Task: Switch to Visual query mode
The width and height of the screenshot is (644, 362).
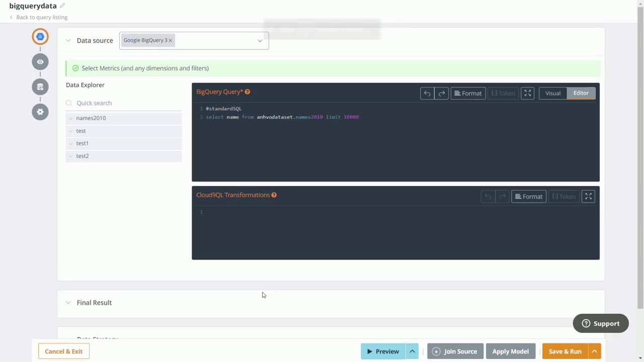Action: click(x=552, y=93)
